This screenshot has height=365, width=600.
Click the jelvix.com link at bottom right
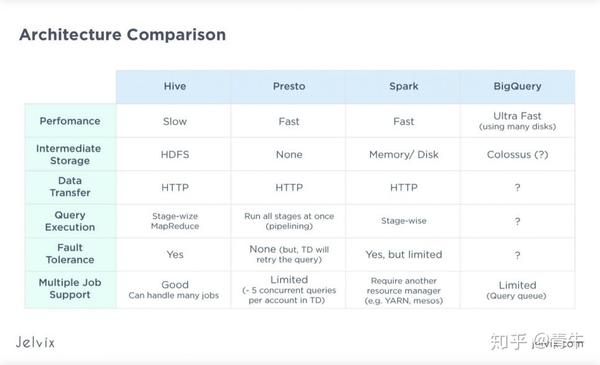pos(558,344)
